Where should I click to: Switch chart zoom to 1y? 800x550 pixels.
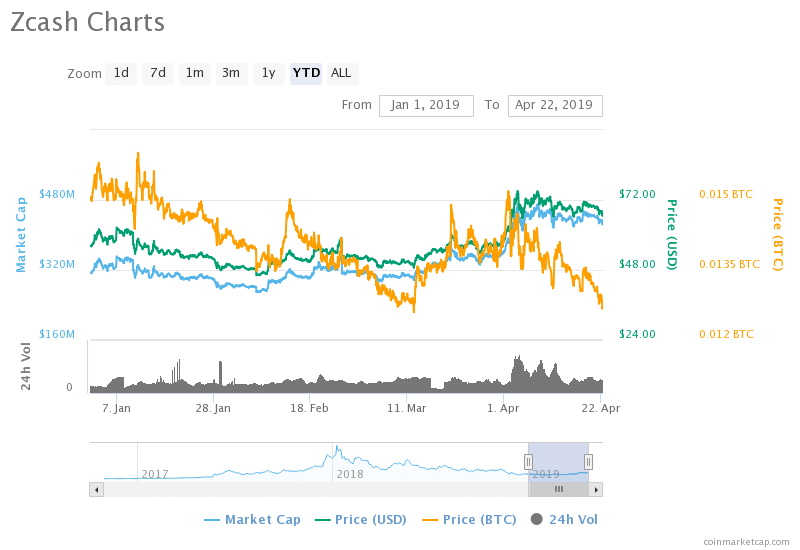coord(268,73)
